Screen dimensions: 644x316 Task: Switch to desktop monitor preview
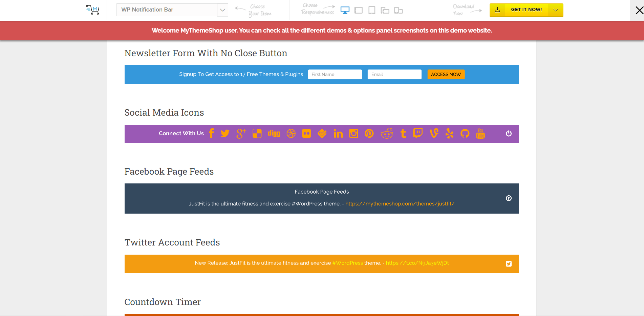[x=345, y=11]
